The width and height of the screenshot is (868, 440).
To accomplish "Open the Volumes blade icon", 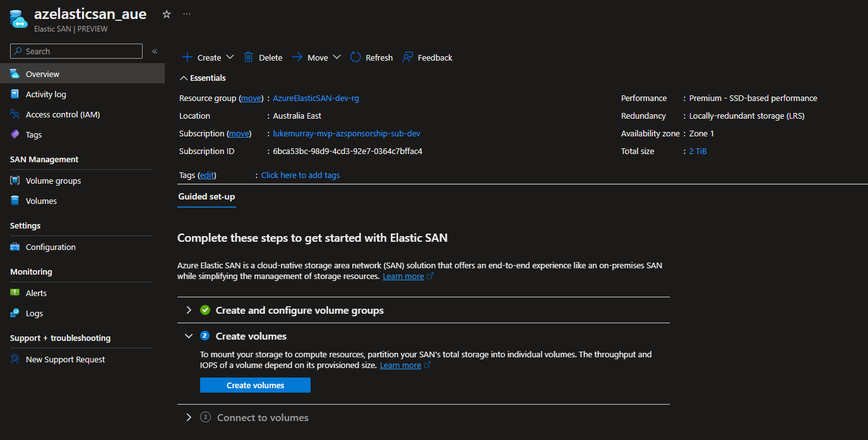I will pos(15,200).
